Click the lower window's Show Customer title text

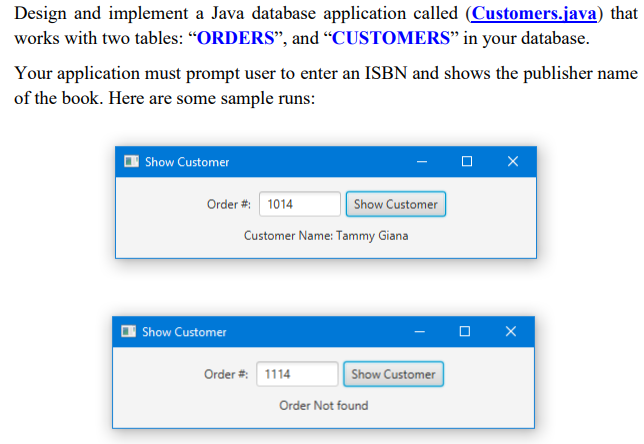click(184, 332)
